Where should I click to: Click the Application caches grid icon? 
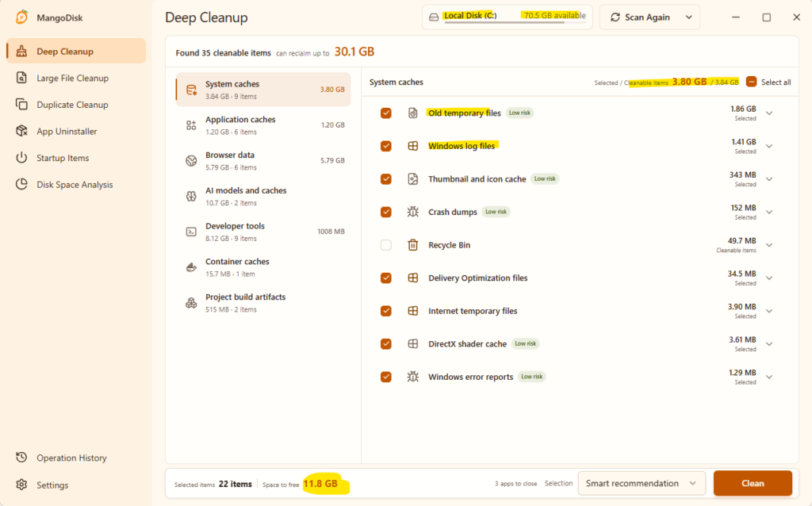tap(191, 125)
